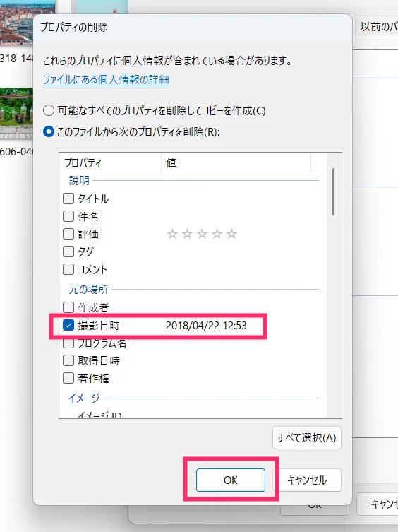398x532 pixels.
Task: Click the value 2018/04/22 12:53
Action: tap(206, 326)
